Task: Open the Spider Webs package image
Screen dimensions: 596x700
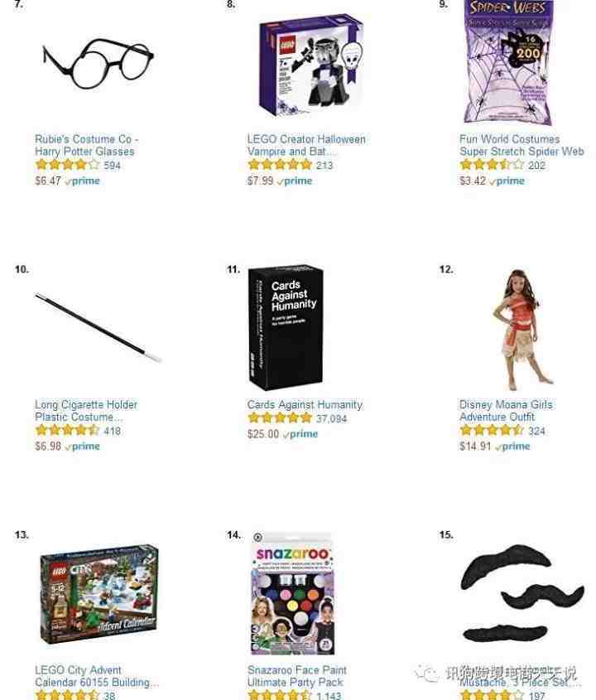Action: 508,62
